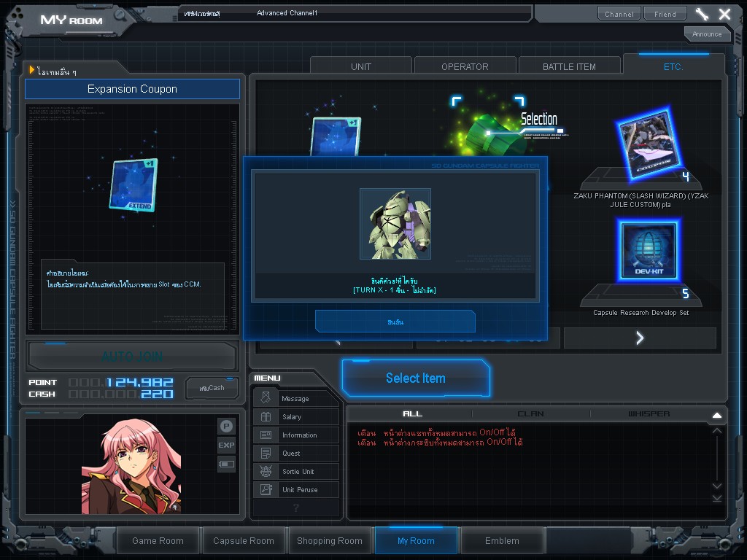Switch to the ETC. tab
747x560 pixels.
point(673,66)
